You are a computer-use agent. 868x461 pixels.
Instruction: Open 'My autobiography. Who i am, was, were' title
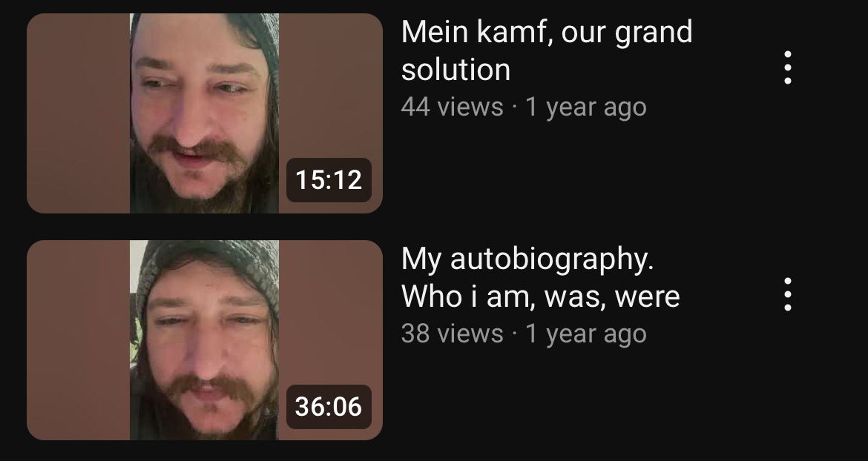[540, 277]
